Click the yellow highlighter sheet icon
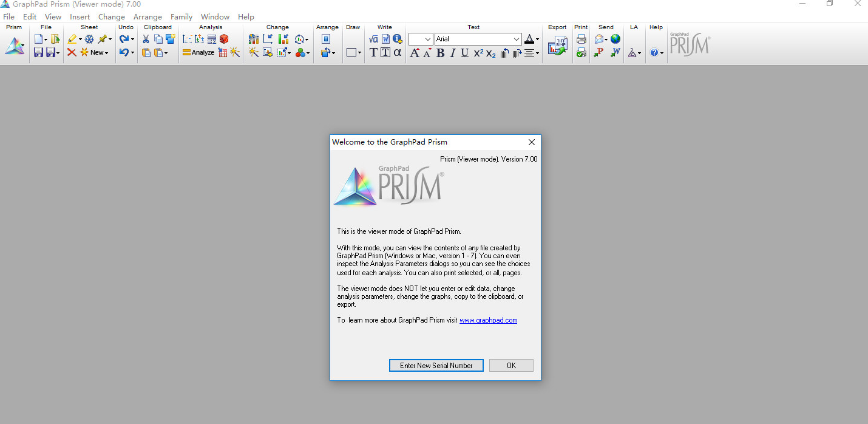The width and height of the screenshot is (868, 424). click(x=72, y=39)
